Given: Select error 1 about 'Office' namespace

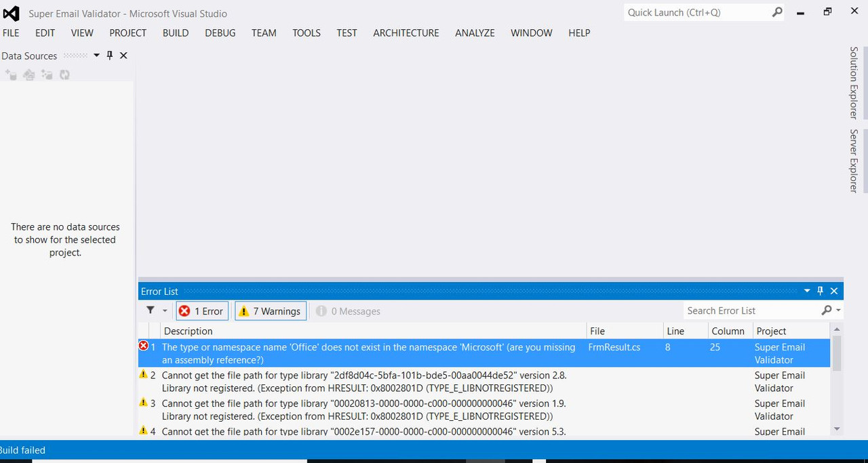Looking at the screenshot, I should pyautogui.click(x=484, y=353).
